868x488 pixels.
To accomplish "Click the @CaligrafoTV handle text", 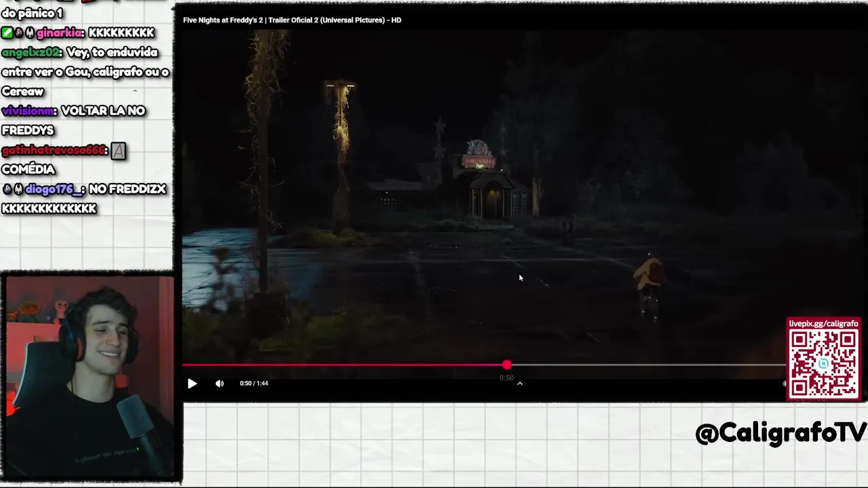I will click(x=781, y=432).
